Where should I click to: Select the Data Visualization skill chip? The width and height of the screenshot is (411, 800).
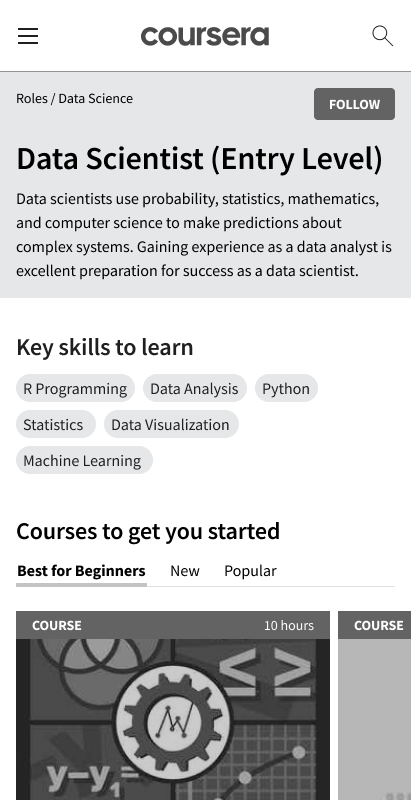click(x=171, y=424)
